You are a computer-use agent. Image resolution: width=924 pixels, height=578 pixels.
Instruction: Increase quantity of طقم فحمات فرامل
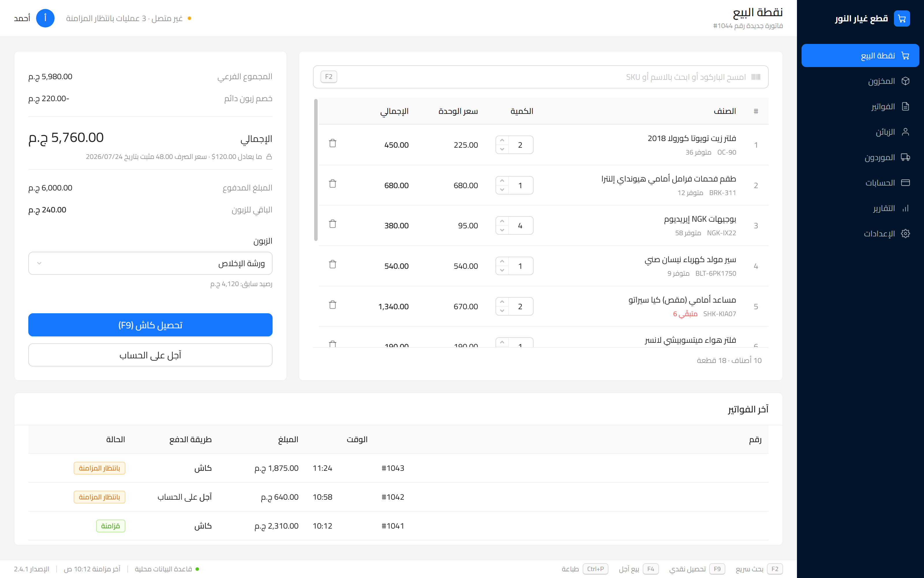[x=502, y=181]
